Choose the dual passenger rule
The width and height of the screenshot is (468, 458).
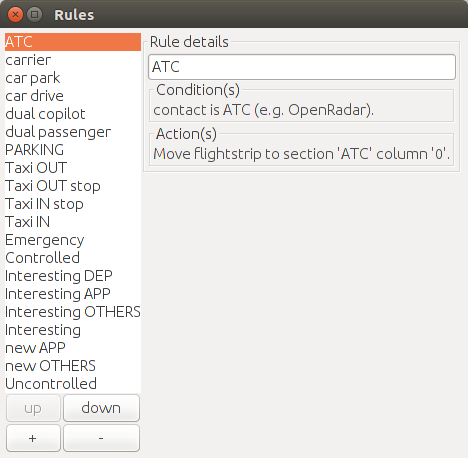pos(73,132)
